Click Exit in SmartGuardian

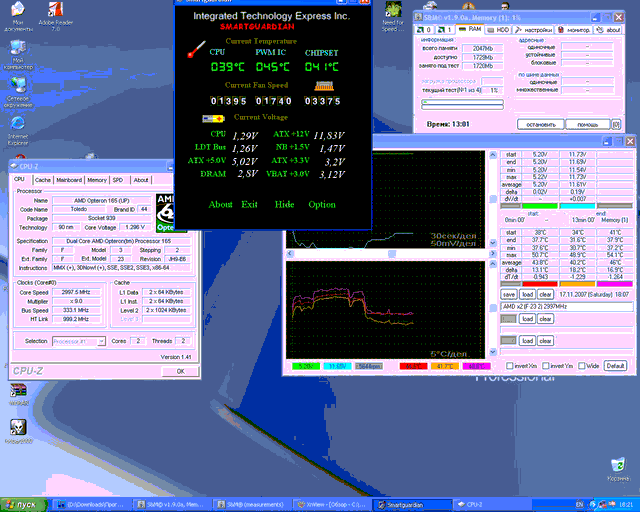(x=249, y=205)
